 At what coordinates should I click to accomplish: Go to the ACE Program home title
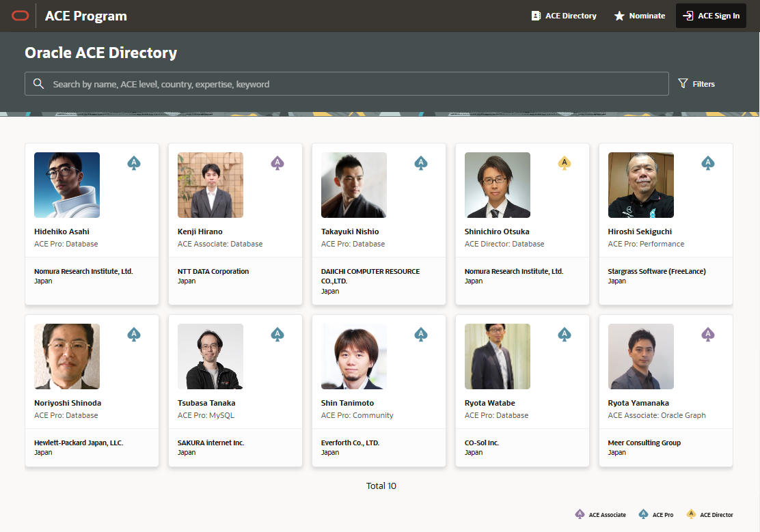pos(86,16)
